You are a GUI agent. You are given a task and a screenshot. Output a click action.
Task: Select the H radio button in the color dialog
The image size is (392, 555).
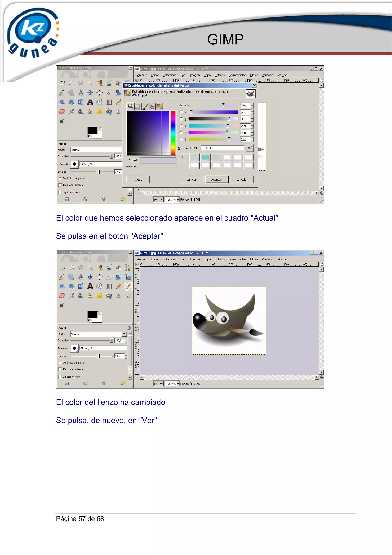(x=181, y=105)
